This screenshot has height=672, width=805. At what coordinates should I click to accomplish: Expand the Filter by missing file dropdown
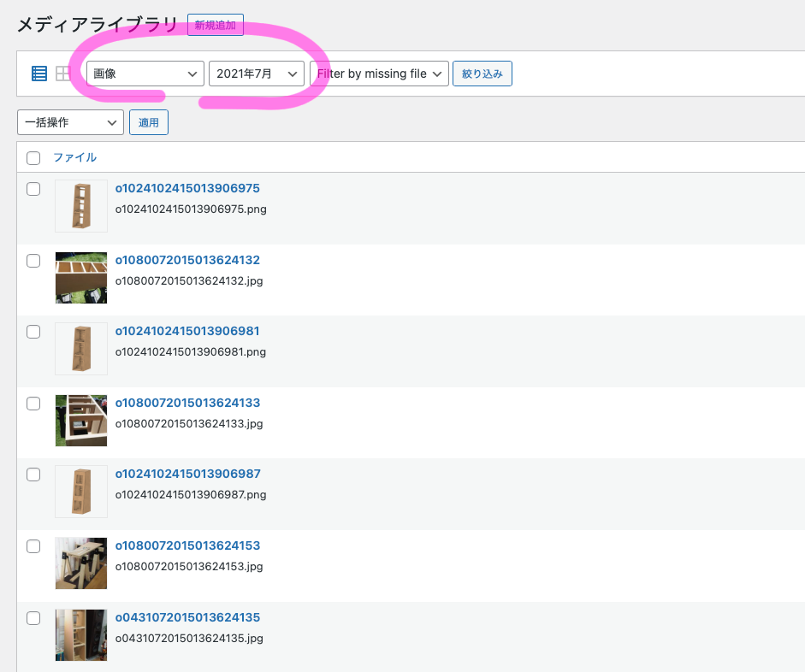[x=379, y=74]
